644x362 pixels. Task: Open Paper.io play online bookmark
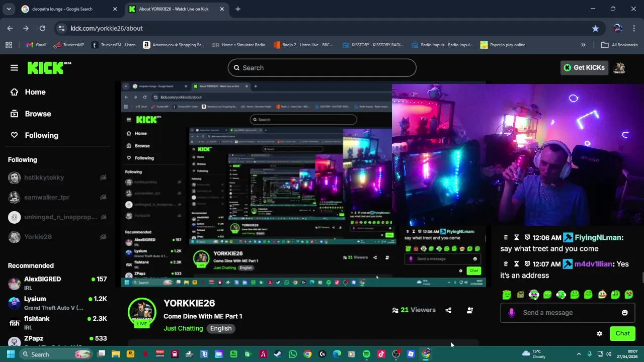click(503, 45)
